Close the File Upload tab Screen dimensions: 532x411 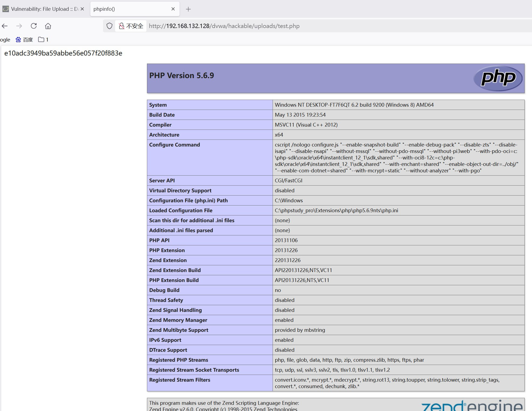(82, 9)
